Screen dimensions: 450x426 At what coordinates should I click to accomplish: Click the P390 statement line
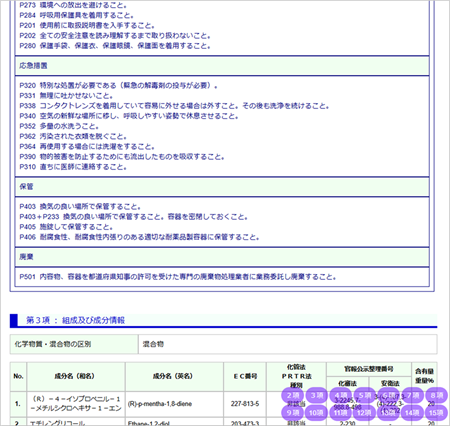(x=122, y=157)
